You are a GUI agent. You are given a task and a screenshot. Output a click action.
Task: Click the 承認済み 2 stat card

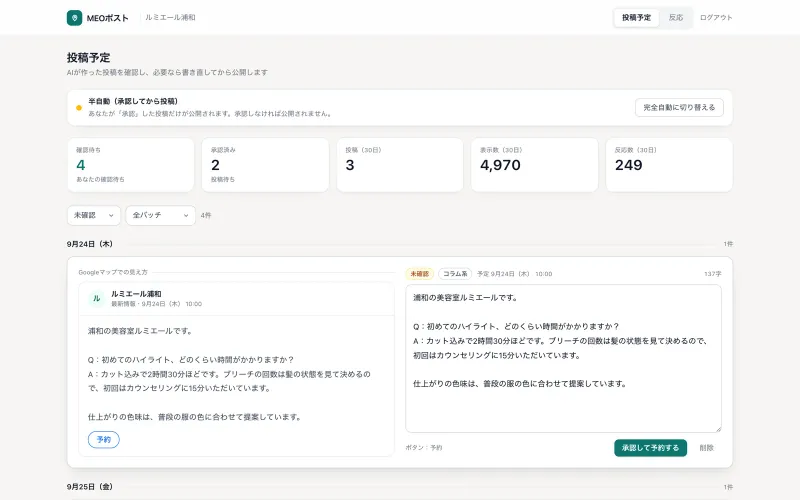(265, 165)
